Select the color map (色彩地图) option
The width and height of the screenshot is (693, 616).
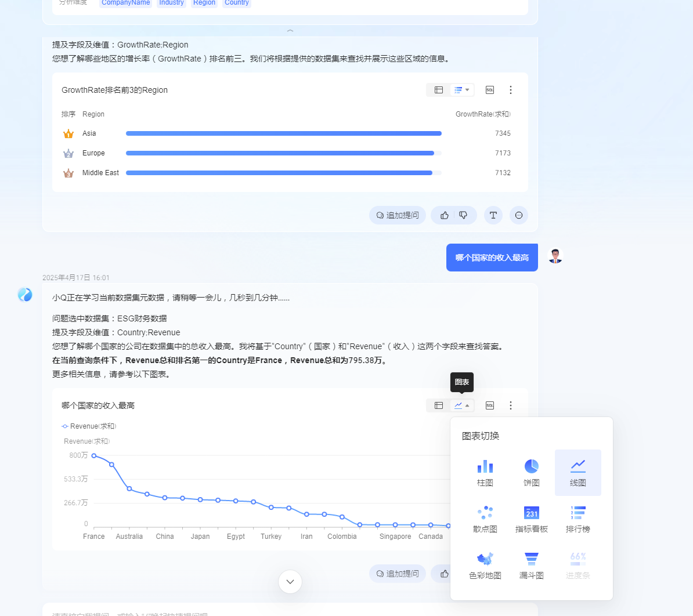coord(485,566)
